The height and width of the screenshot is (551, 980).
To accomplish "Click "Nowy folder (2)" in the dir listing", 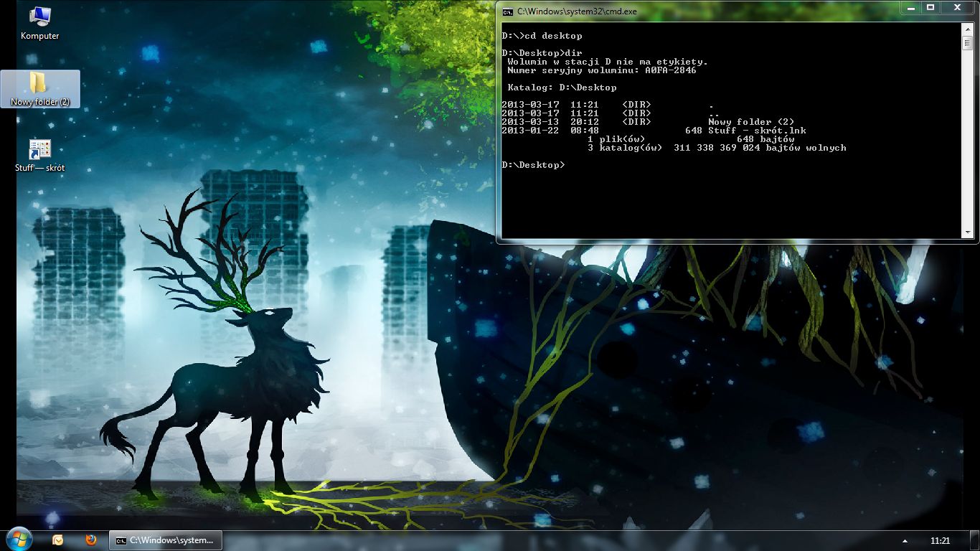I will [x=751, y=122].
